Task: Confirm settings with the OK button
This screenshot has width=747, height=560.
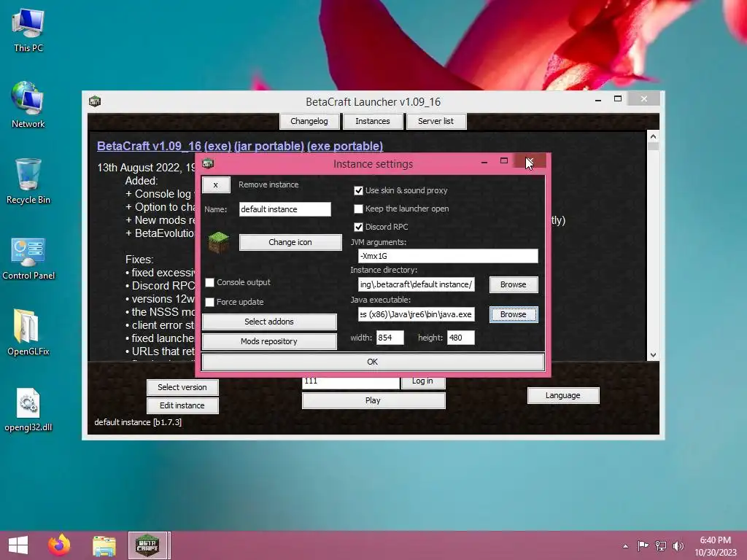Action: pos(373,362)
